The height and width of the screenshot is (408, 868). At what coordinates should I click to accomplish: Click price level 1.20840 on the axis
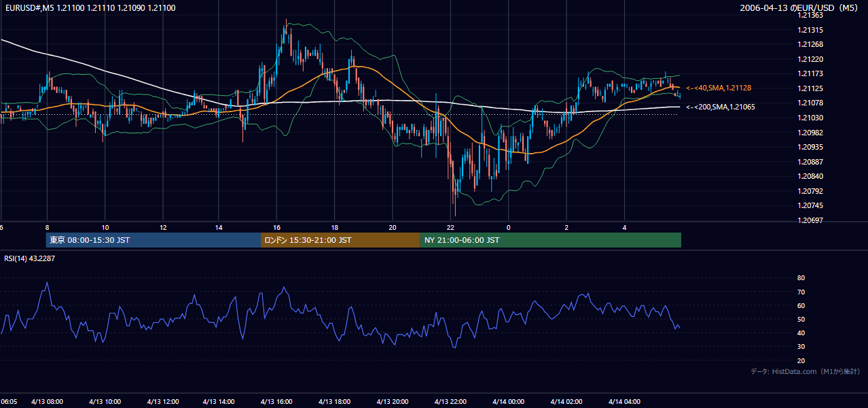coord(811,176)
